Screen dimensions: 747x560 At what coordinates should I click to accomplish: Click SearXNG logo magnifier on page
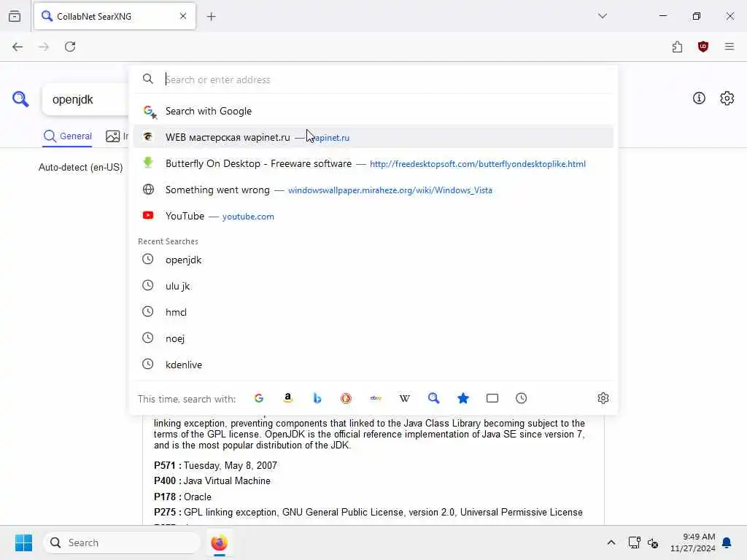(x=20, y=99)
